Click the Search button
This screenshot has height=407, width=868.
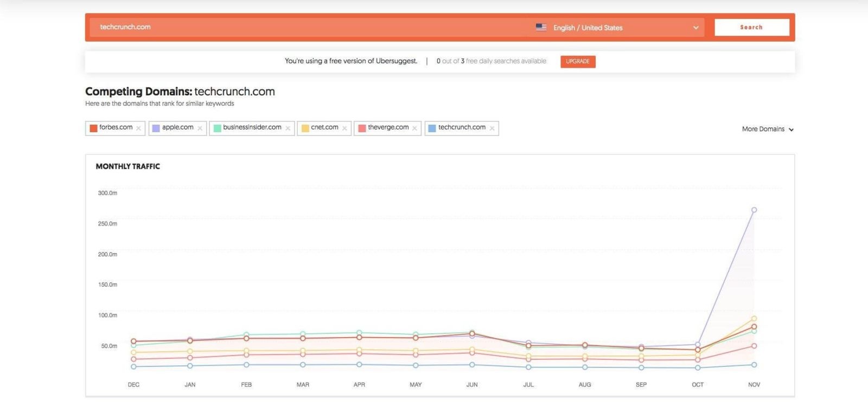pyautogui.click(x=751, y=27)
